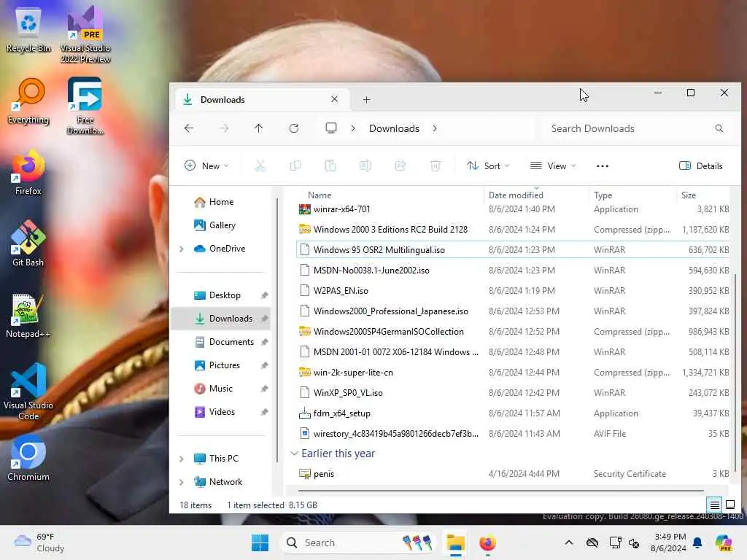Open File Explorer from taskbar

[455, 542]
